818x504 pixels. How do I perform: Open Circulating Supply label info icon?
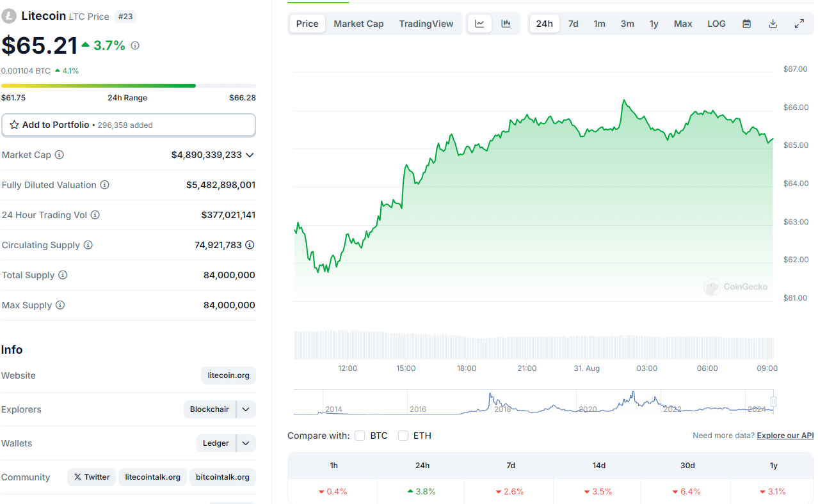pos(88,245)
